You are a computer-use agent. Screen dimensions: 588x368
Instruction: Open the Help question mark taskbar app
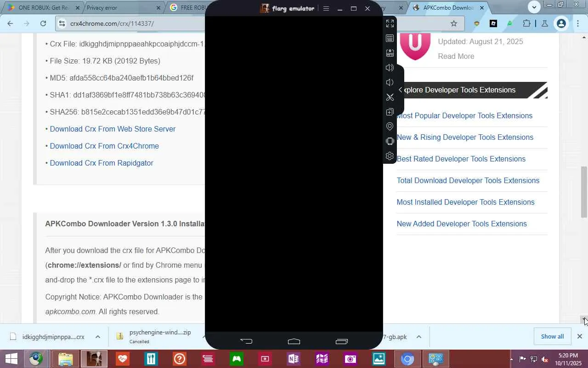tap(180, 359)
